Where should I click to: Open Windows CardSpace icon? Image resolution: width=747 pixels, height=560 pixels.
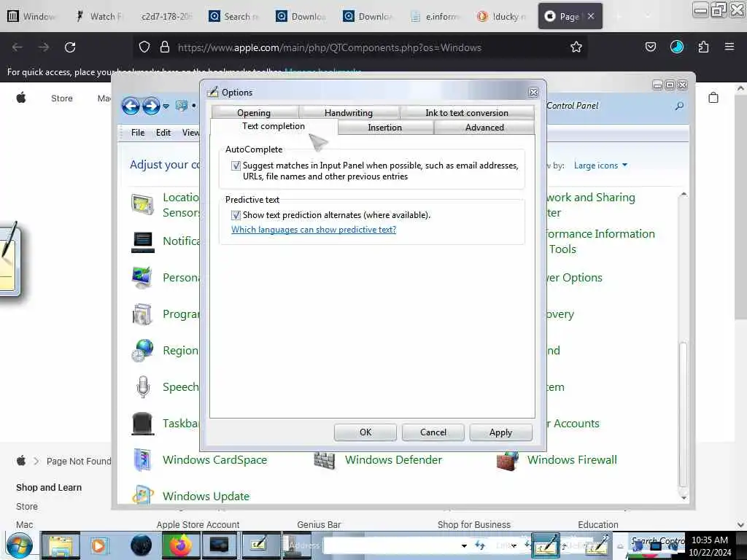tap(142, 459)
